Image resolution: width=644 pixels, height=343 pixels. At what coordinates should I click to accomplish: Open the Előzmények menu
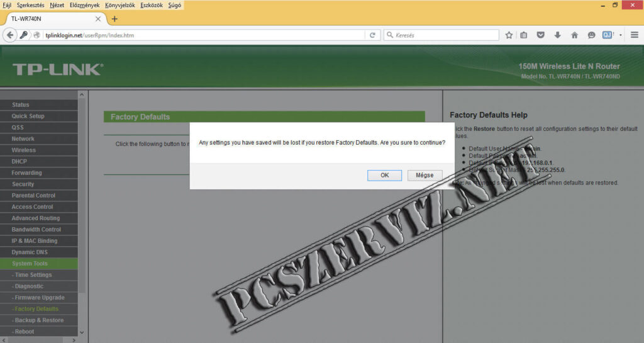(85, 5)
